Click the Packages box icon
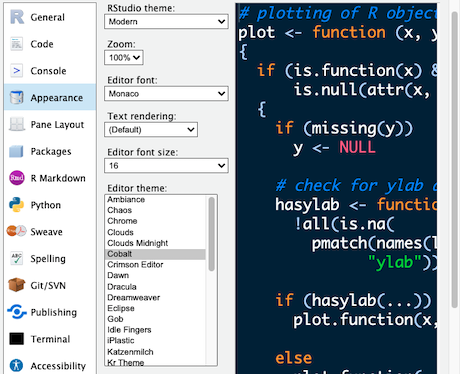This screenshot has height=374, width=460. (16, 151)
